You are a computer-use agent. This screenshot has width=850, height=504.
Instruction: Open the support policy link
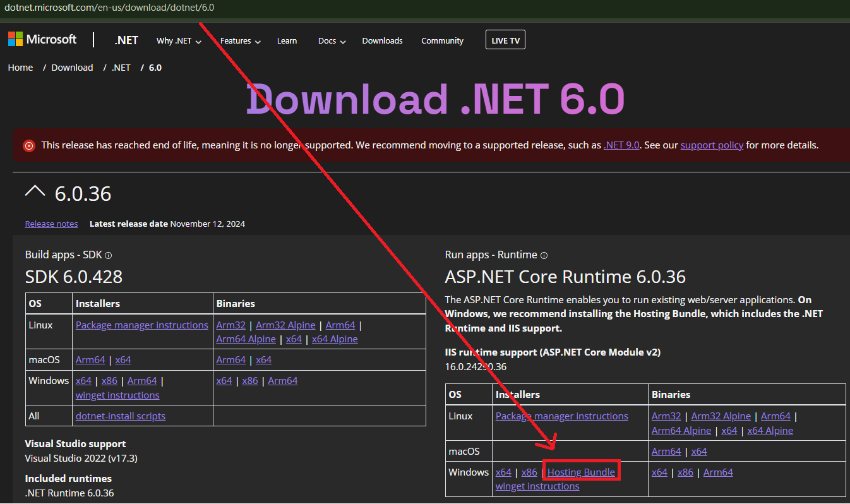click(712, 145)
